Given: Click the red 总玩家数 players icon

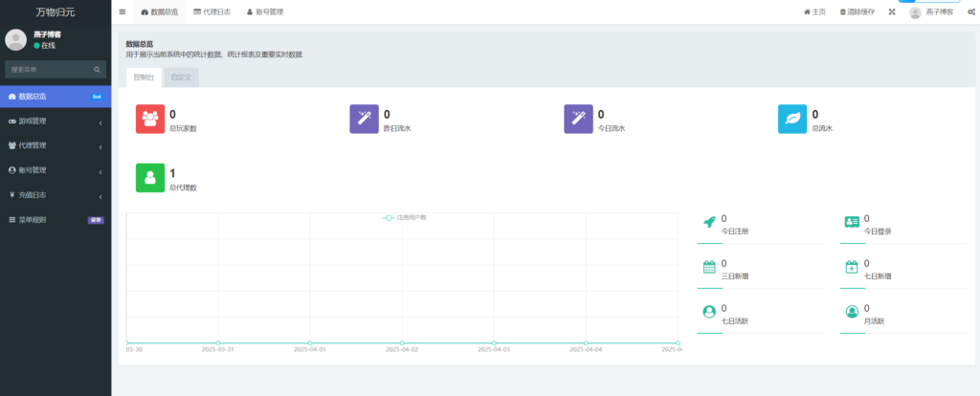Looking at the screenshot, I should click(150, 120).
